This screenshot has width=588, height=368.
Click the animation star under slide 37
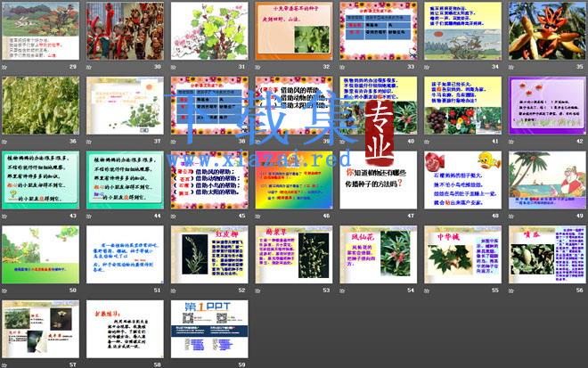click(x=89, y=142)
